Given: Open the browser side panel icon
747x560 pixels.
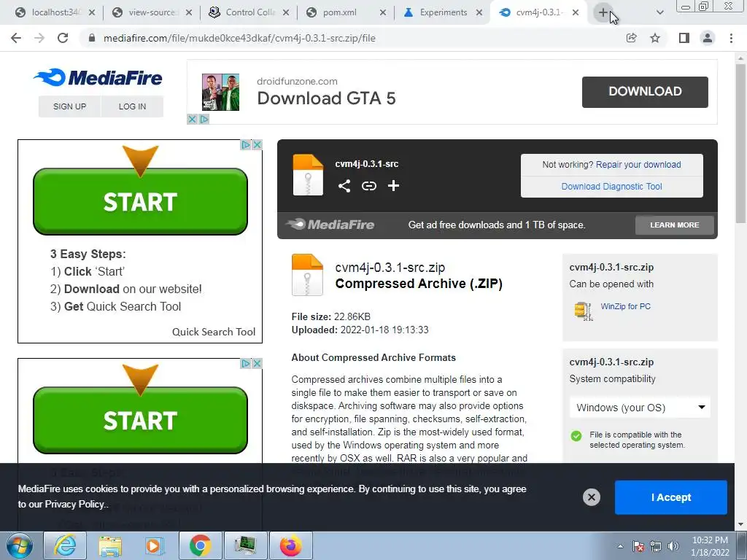Looking at the screenshot, I should [684, 38].
